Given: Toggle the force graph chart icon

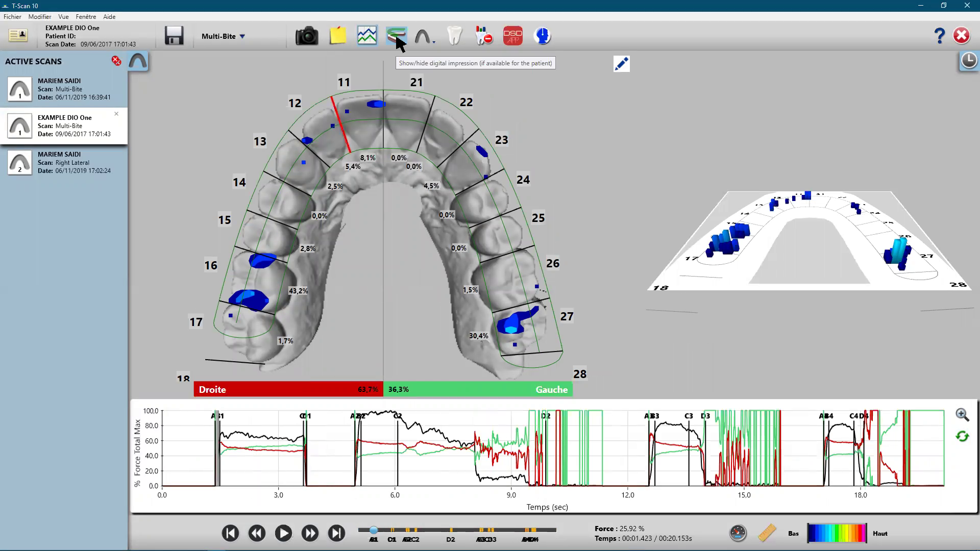Looking at the screenshot, I should tap(367, 36).
